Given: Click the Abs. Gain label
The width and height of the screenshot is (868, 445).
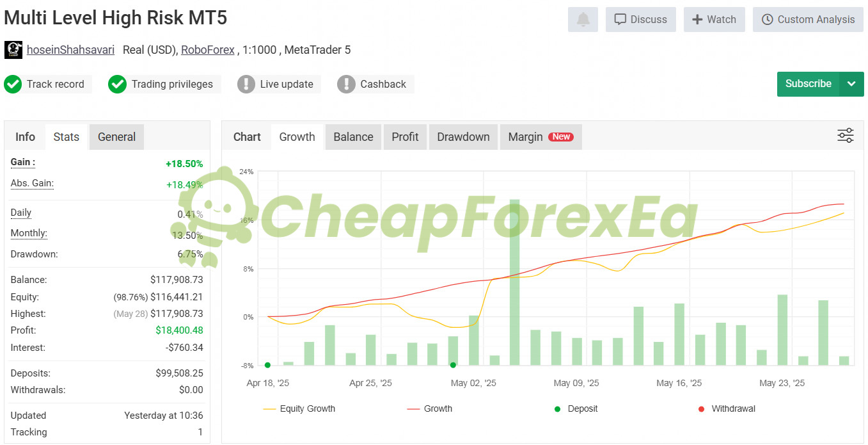Looking at the screenshot, I should pyautogui.click(x=32, y=184).
